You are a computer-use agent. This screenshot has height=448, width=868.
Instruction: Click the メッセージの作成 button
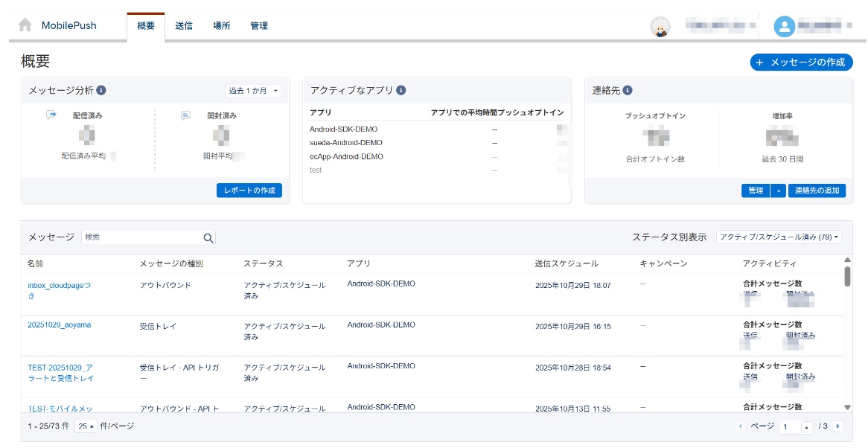(x=801, y=63)
